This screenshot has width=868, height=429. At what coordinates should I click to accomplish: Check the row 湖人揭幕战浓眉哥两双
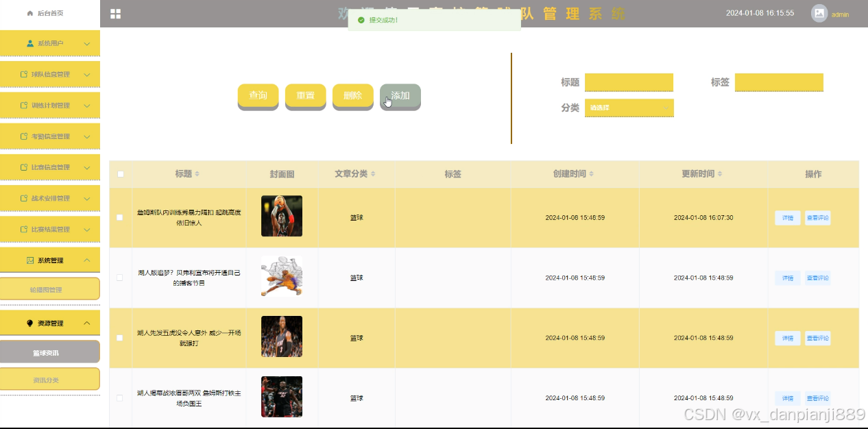(x=120, y=398)
